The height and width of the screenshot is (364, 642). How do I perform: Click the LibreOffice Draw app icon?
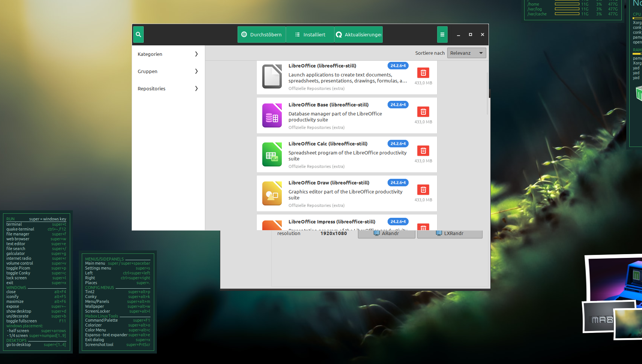272,193
